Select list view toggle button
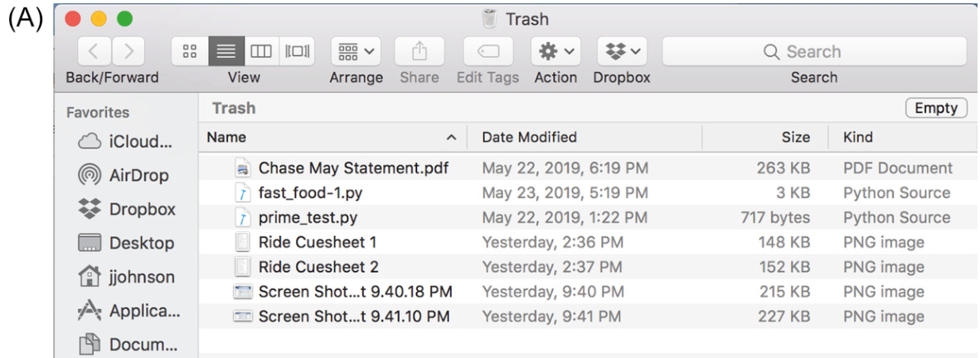Screen dimensions: 980x358 tap(226, 51)
